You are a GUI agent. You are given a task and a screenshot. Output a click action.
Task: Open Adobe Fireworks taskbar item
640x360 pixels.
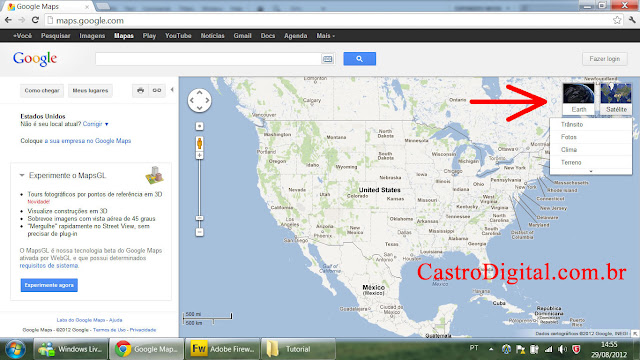(222, 349)
